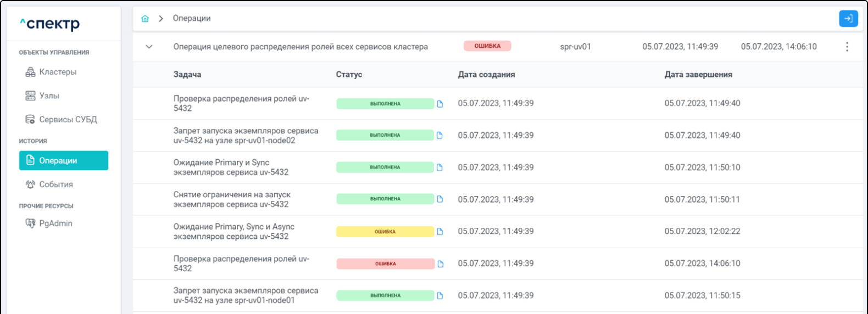Open the three-dot menu for the operation
The image size is (868, 314).
[x=847, y=47]
